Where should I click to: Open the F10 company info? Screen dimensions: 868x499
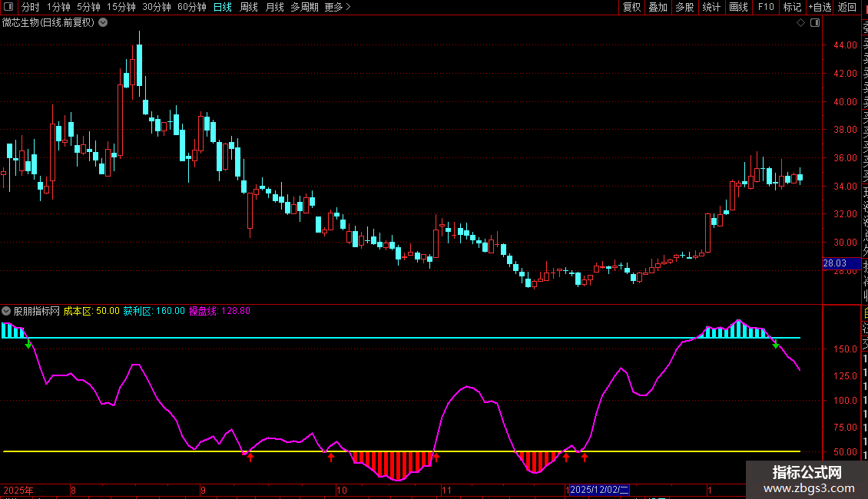(765, 8)
